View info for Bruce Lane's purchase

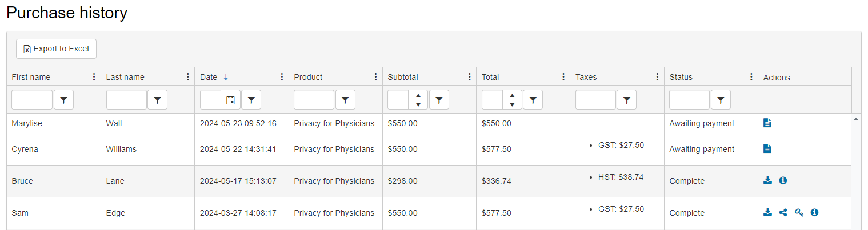(x=783, y=180)
